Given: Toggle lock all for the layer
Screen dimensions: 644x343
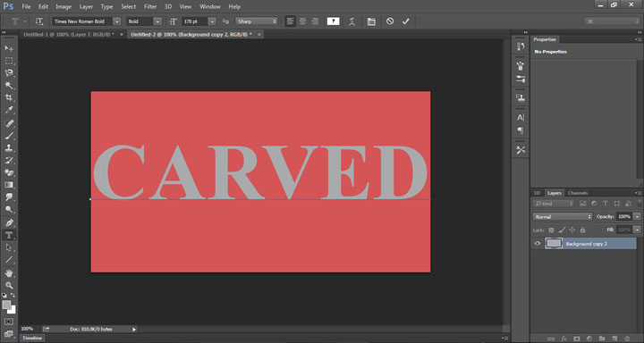Looking at the screenshot, I should pos(582,230).
